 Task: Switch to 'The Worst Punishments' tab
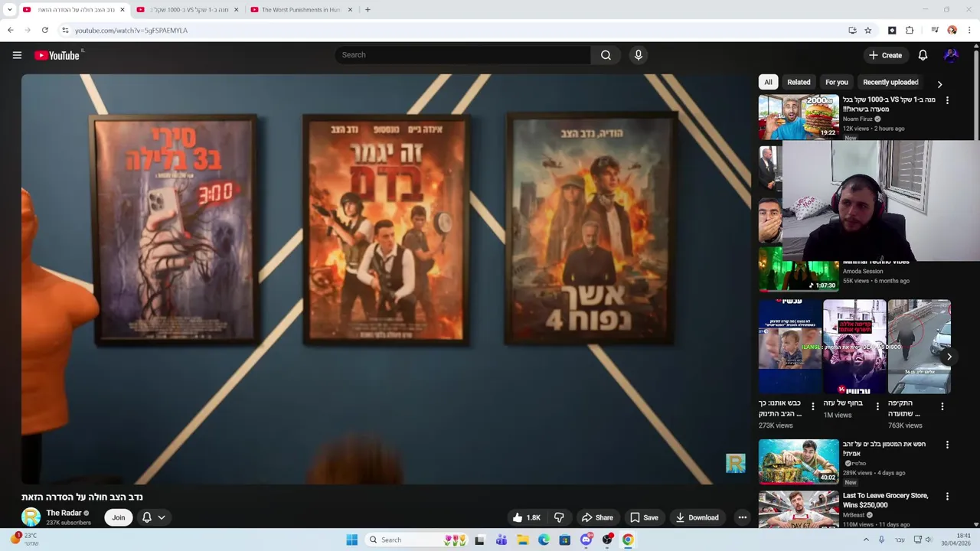pyautogui.click(x=302, y=10)
